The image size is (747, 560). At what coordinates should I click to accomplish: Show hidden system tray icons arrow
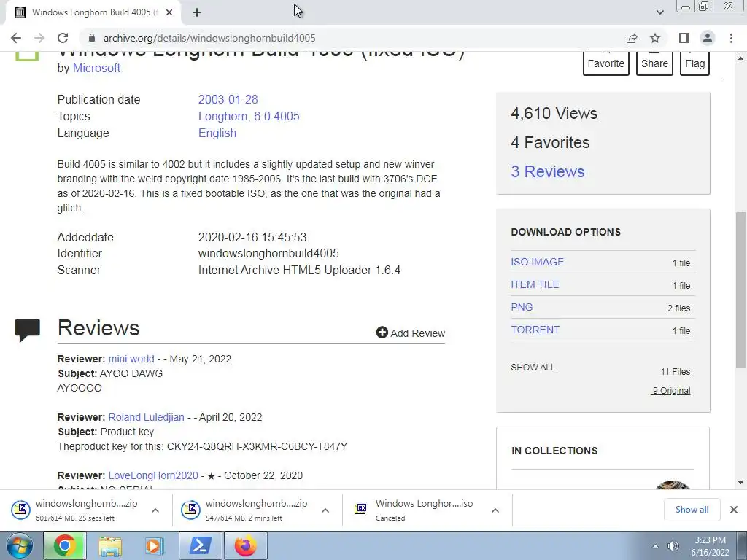[656, 546]
